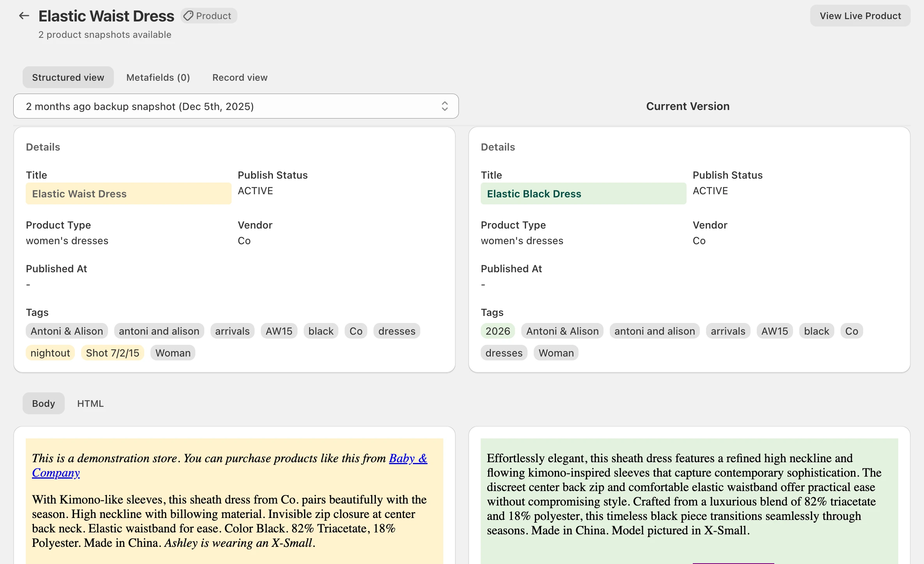Image resolution: width=924 pixels, height=564 pixels.
Task: Click the back arrow to exit product view
Action: 24,16
